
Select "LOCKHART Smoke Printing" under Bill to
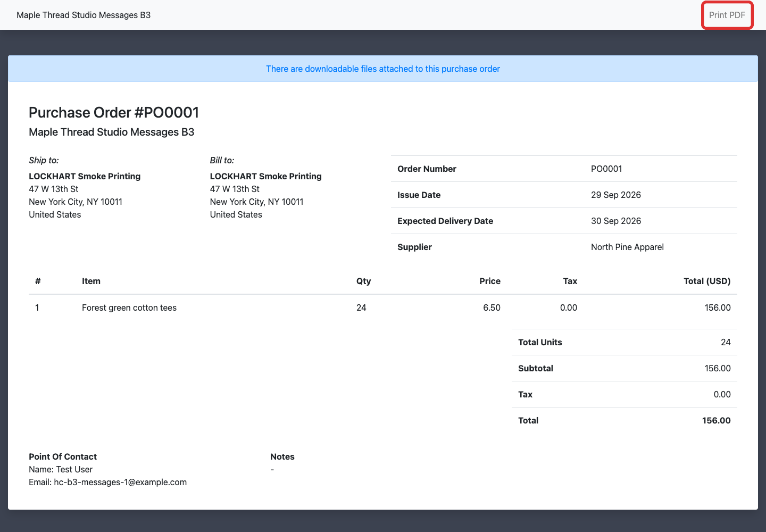pyautogui.click(x=266, y=176)
